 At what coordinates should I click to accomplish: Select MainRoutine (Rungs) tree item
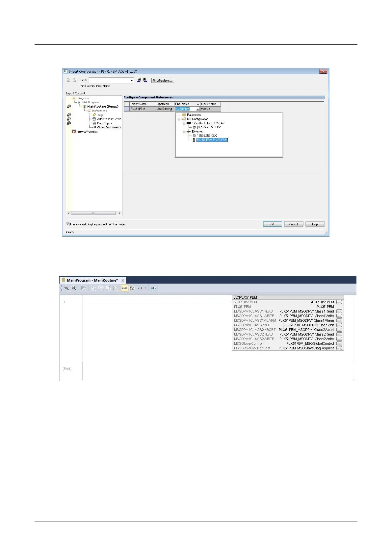103,107
